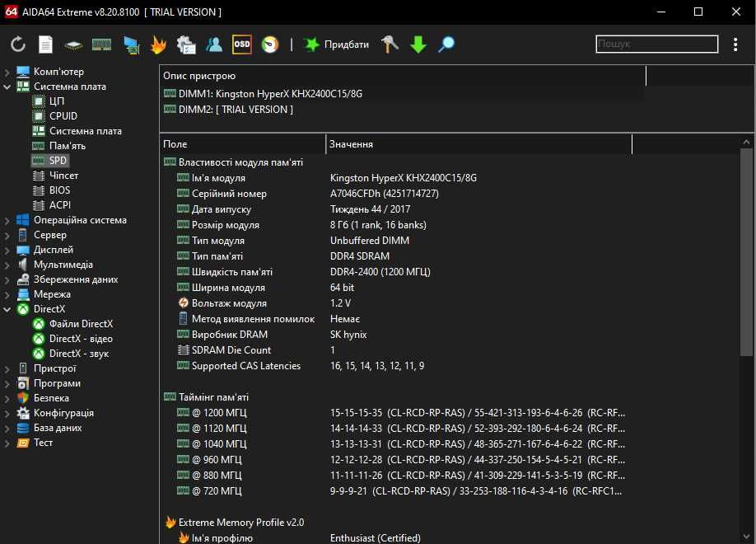Click the scrollbar up arrow

(x=746, y=142)
